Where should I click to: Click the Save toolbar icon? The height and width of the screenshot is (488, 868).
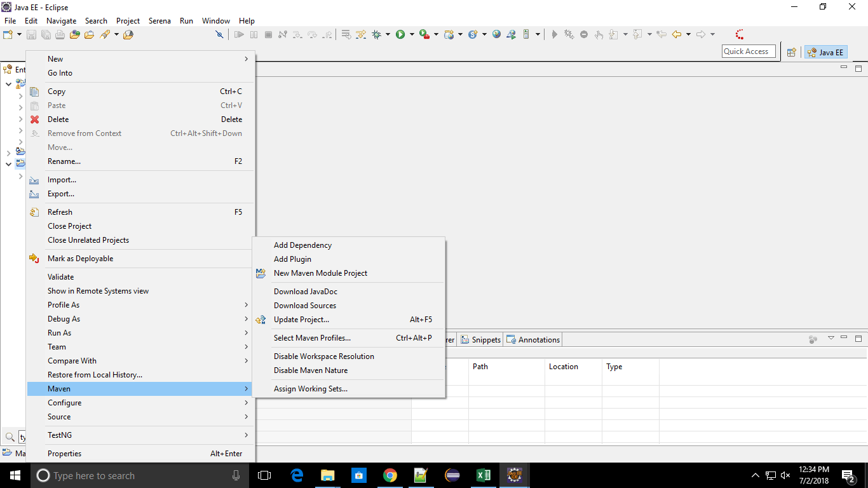[x=32, y=34]
